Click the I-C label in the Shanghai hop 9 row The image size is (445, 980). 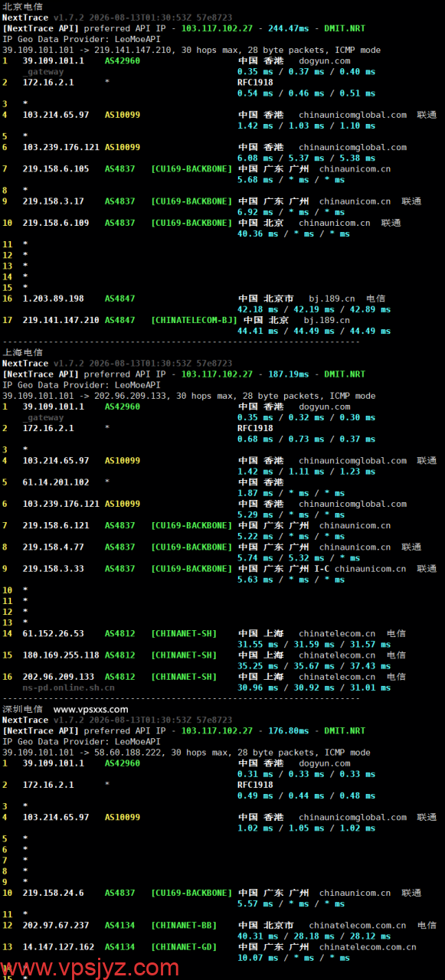tap(322, 568)
